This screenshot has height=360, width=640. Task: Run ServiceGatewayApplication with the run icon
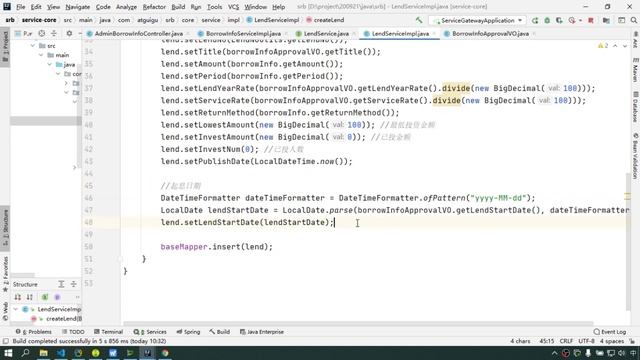pyautogui.click(x=535, y=20)
